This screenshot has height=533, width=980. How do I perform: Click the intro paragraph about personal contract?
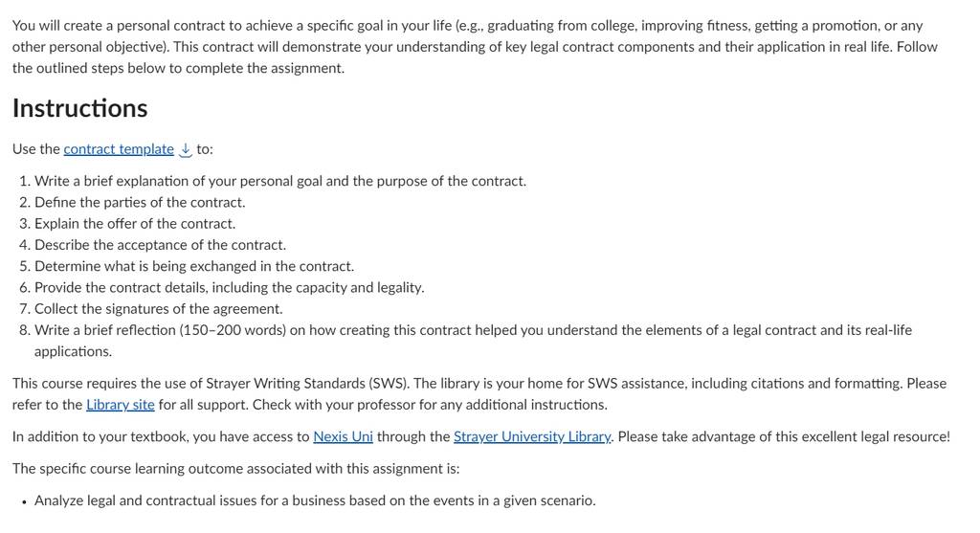coord(475,46)
